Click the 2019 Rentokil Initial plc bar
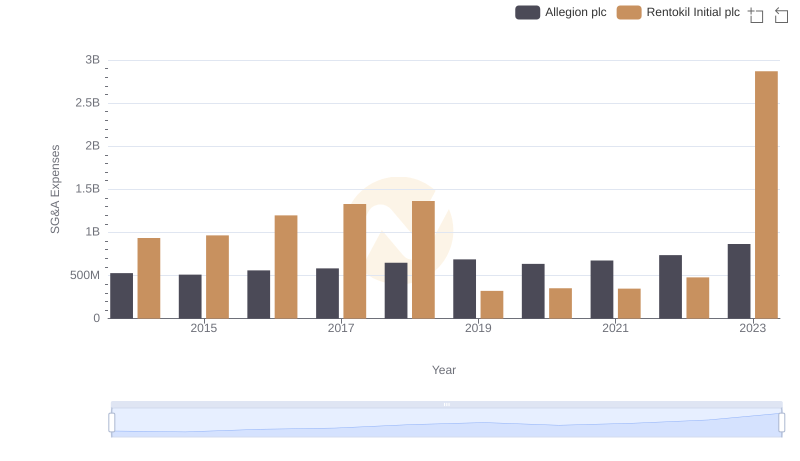 [x=492, y=304]
